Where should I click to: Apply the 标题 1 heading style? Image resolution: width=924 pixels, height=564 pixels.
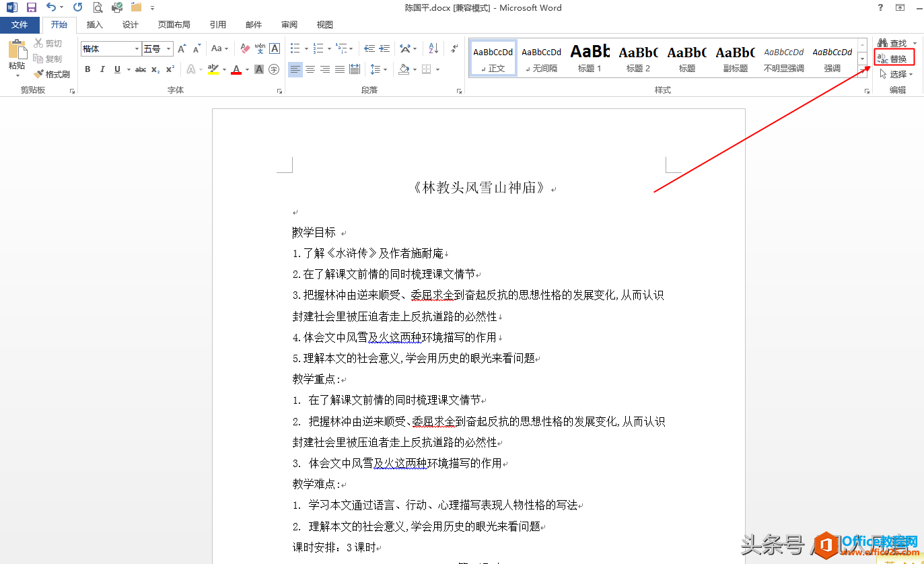pyautogui.click(x=590, y=58)
